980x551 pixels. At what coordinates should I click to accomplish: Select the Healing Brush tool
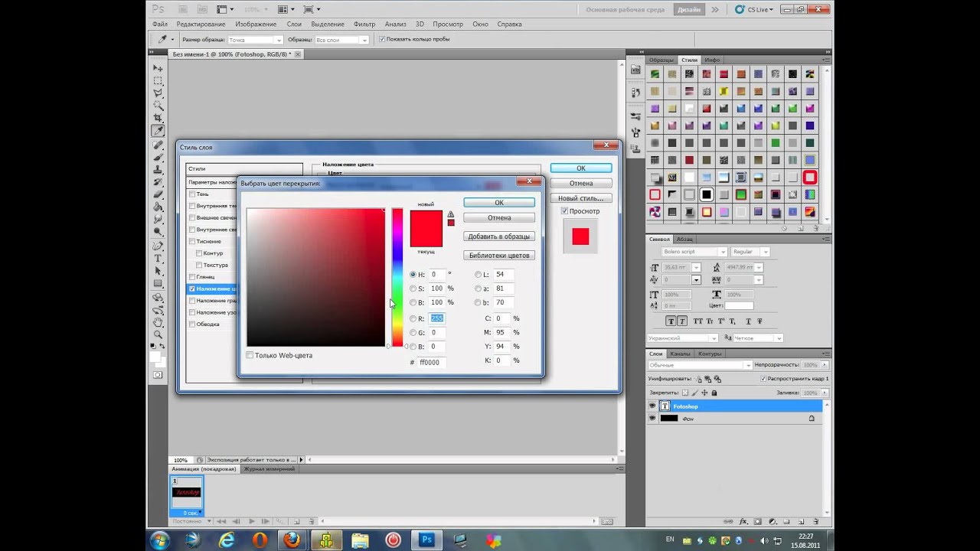(x=158, y=145)
